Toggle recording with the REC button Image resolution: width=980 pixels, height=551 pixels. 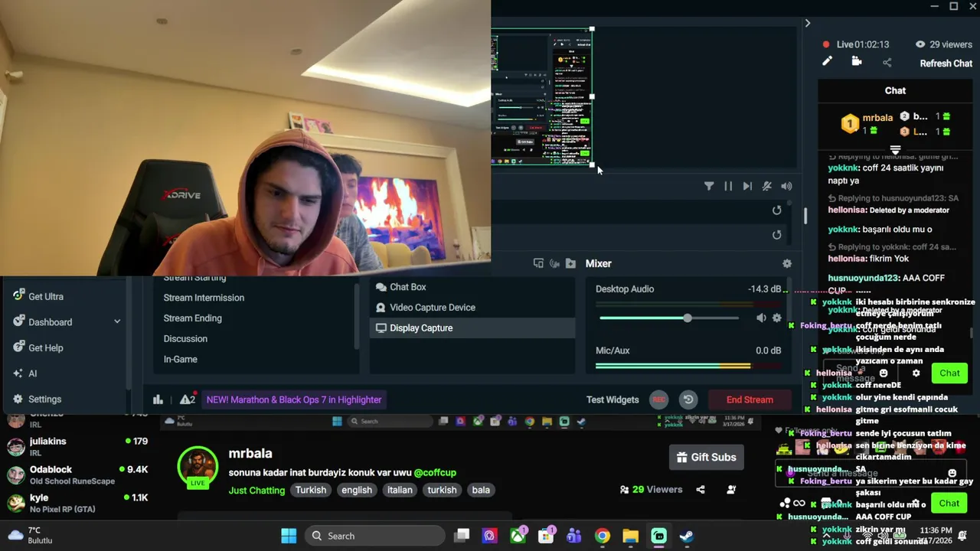point(658,399)
